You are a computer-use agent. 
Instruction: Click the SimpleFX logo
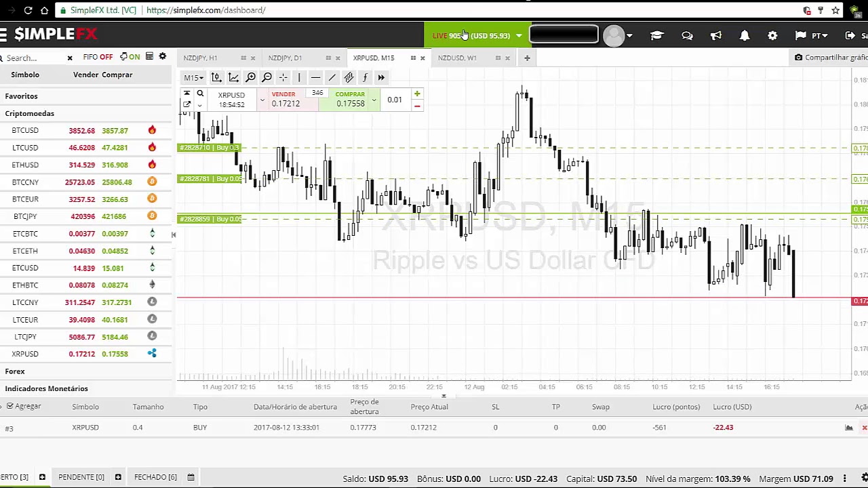click(56, 34)
